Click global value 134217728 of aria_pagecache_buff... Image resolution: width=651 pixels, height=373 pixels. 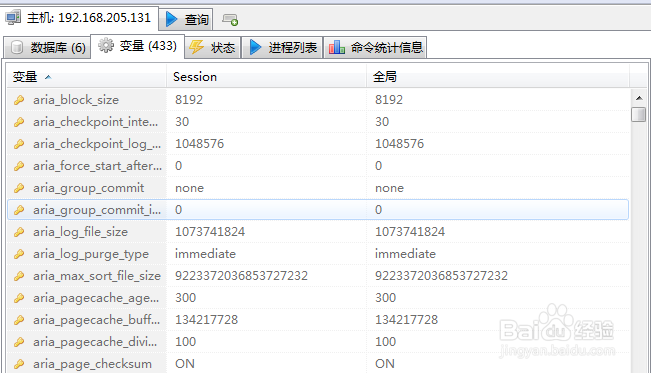406,320
